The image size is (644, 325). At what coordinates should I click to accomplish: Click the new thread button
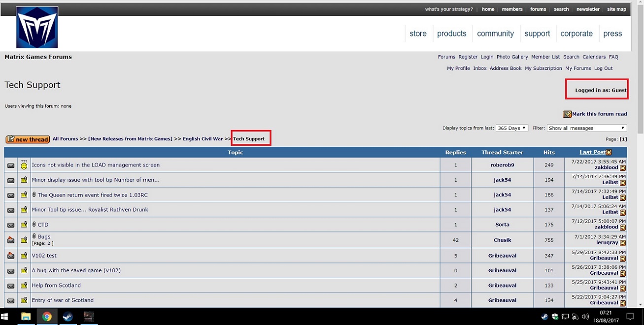tap(28, 139)
